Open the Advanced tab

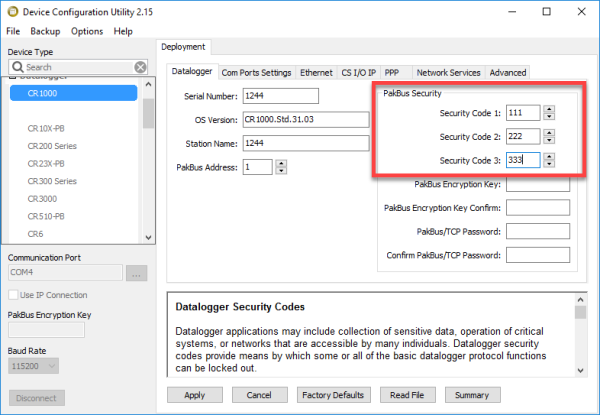coord(508,73)
